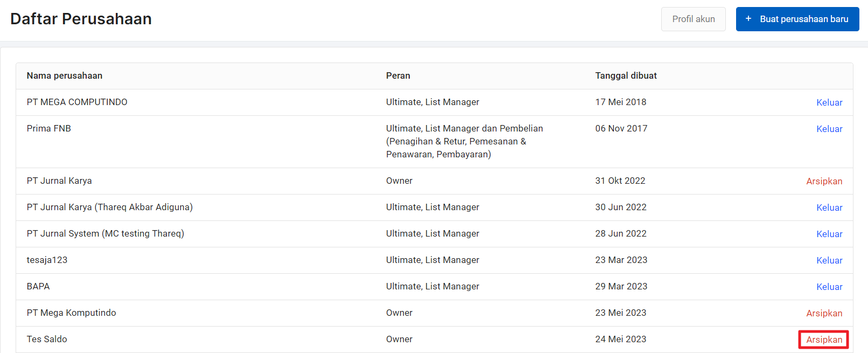This screenshot has width=868, height=353.
Task: Click the date 30 Jun 2022
Action: [x=621, y=207]
